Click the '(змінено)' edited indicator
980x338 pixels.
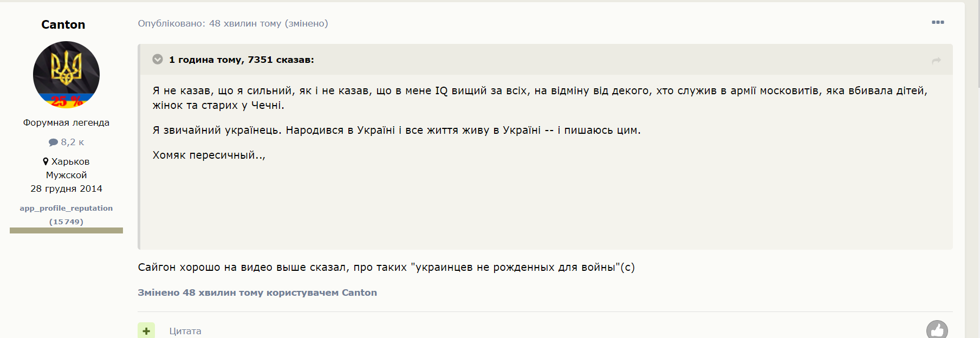(x=307, y=23)
